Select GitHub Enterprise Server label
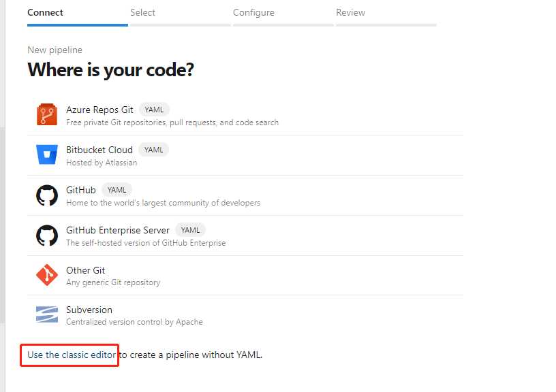Viewport: 556px width, 392px height. point(118,230)
